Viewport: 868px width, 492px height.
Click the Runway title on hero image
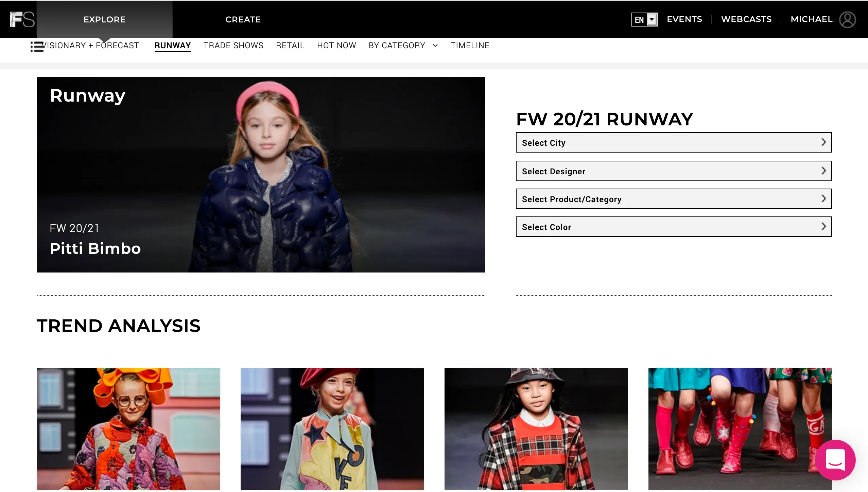point(88,95)
